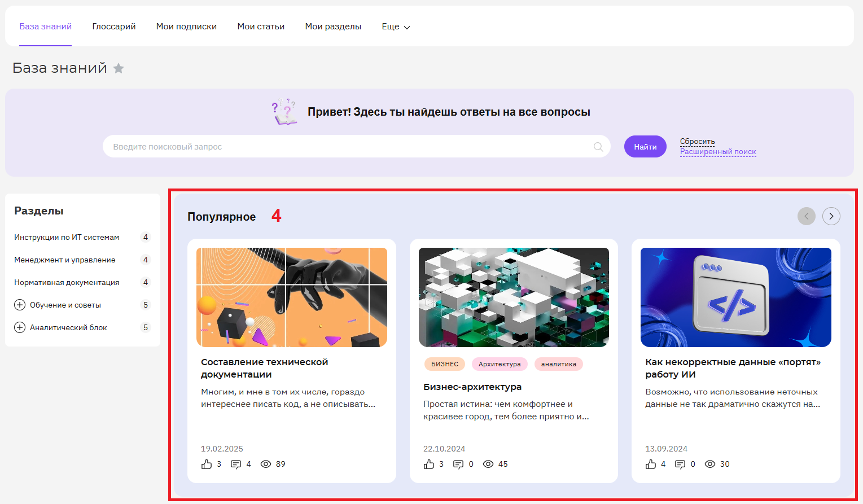Viewport: 863px width, 504px height.
Task: Switch to База знаний tab
Action: click(46, 27)
